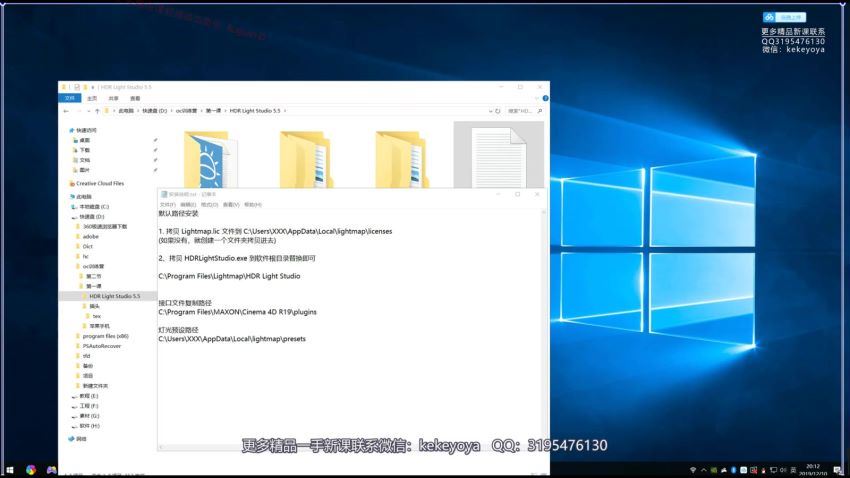This screenshot has width=850, height=478.
Task: Click the lightmap\presets path line
Action: 232,339
